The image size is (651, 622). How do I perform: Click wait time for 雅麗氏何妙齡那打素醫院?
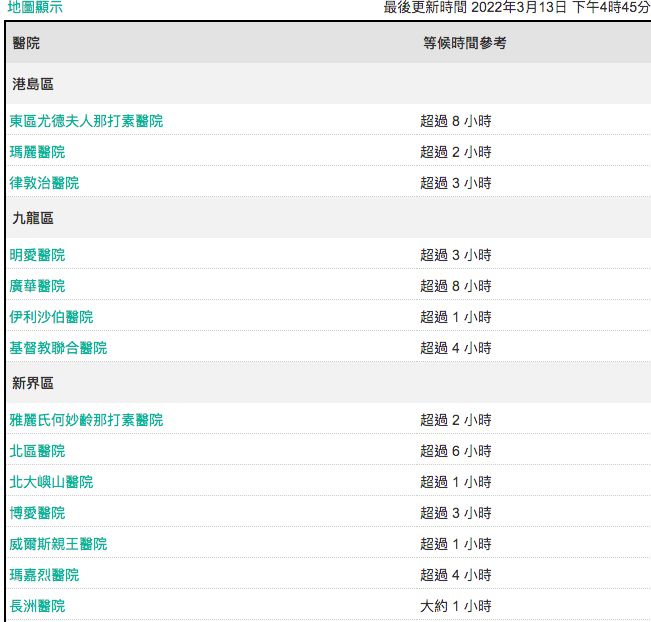[x=456, y=420]
